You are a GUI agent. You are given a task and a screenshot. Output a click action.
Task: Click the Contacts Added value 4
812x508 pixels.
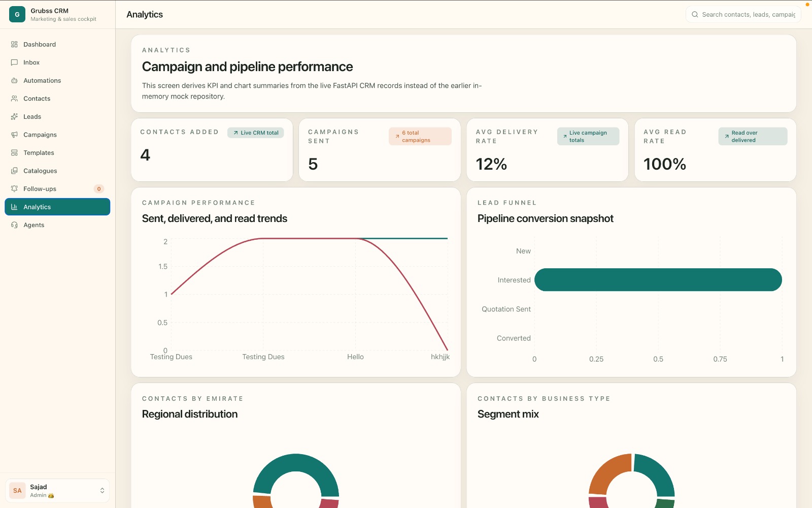pos(145,155)
